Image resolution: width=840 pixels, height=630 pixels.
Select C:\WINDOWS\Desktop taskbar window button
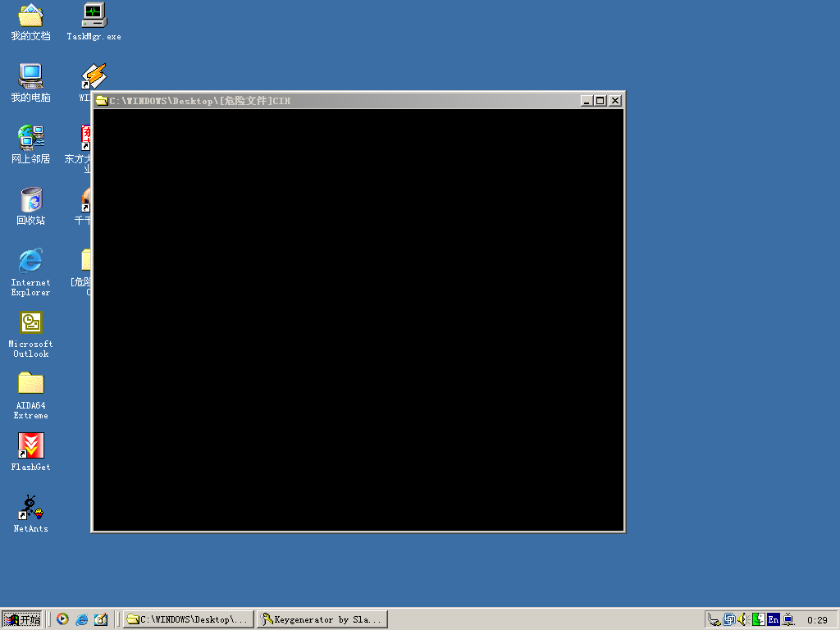[188, 619]
